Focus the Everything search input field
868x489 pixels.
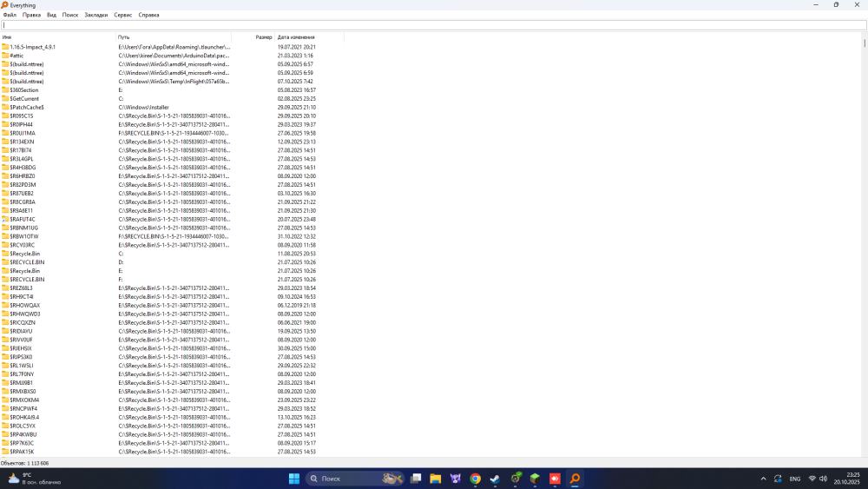pos(433,25)
